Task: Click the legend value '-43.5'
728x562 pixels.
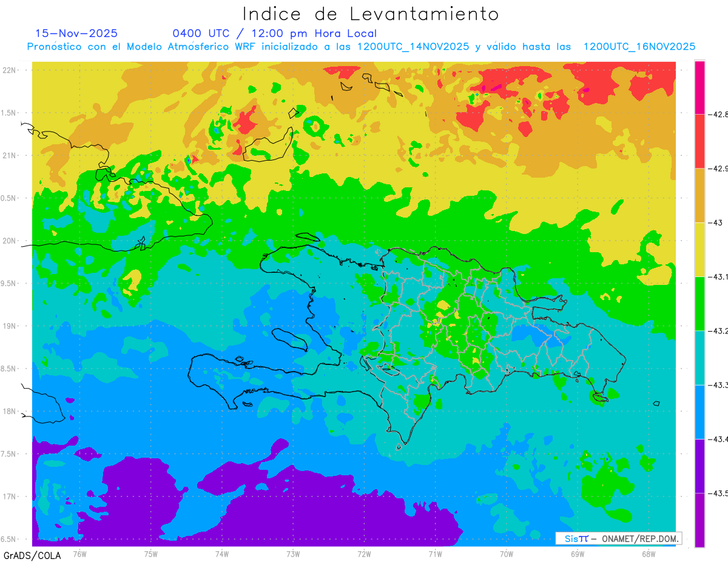Action: (717, 493)
